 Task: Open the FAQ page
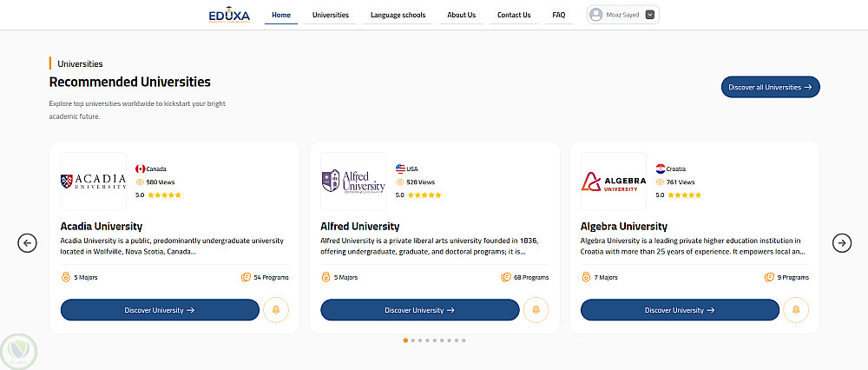tap(558, 15)
